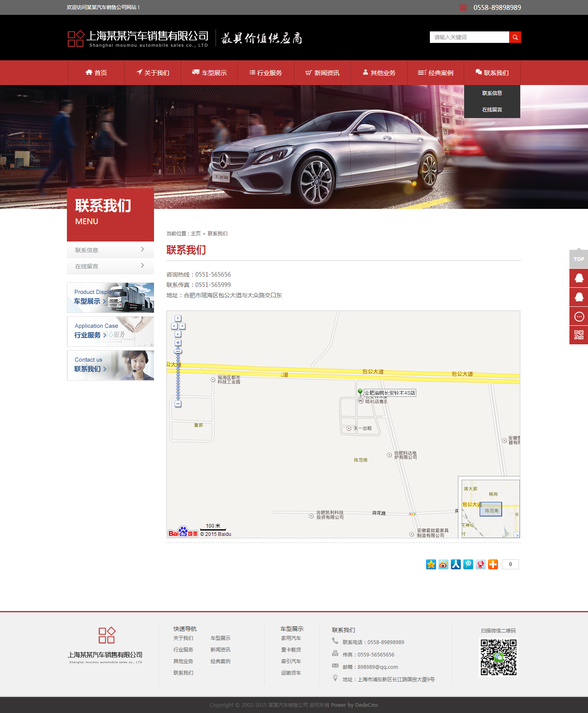Click TOP button to return to top
The image size is (588, 713).
(579, 259)
